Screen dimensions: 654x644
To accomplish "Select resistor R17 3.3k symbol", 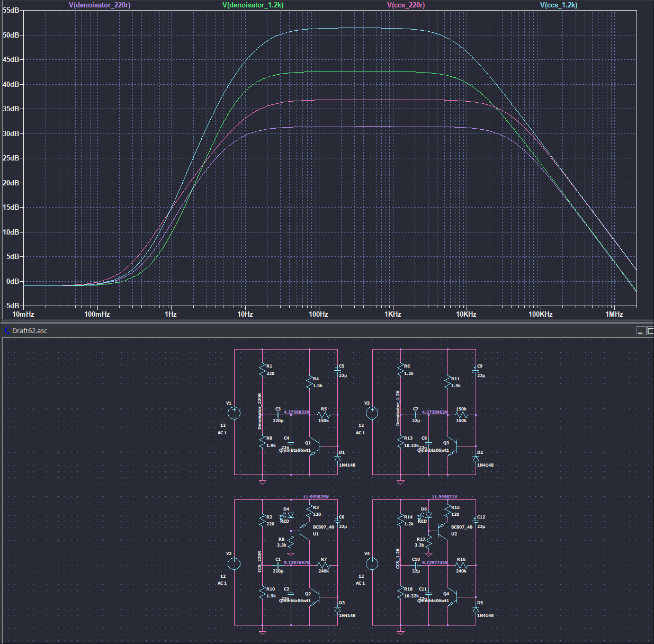I will (x=429, y=542).
